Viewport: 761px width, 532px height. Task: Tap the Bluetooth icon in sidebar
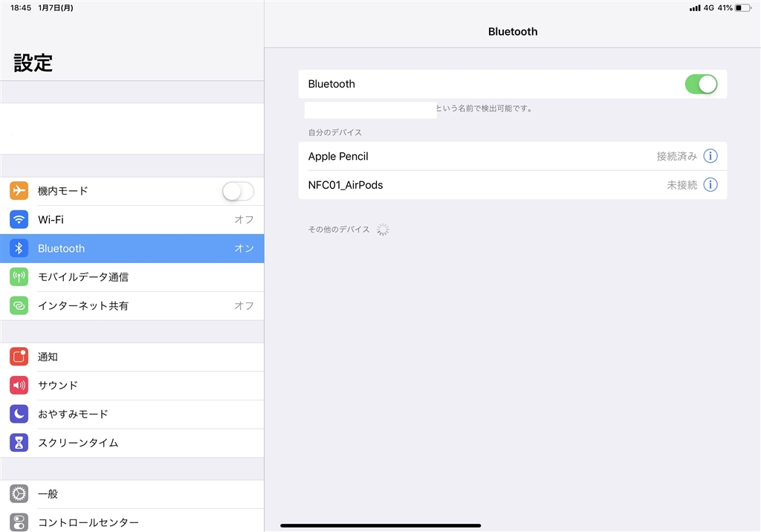[19, 248]
